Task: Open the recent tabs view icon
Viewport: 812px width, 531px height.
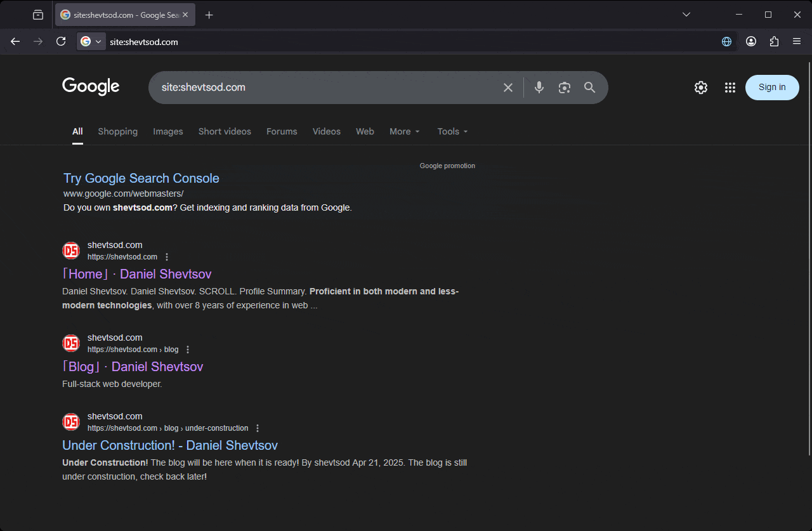Action: (x=38, y=15)
